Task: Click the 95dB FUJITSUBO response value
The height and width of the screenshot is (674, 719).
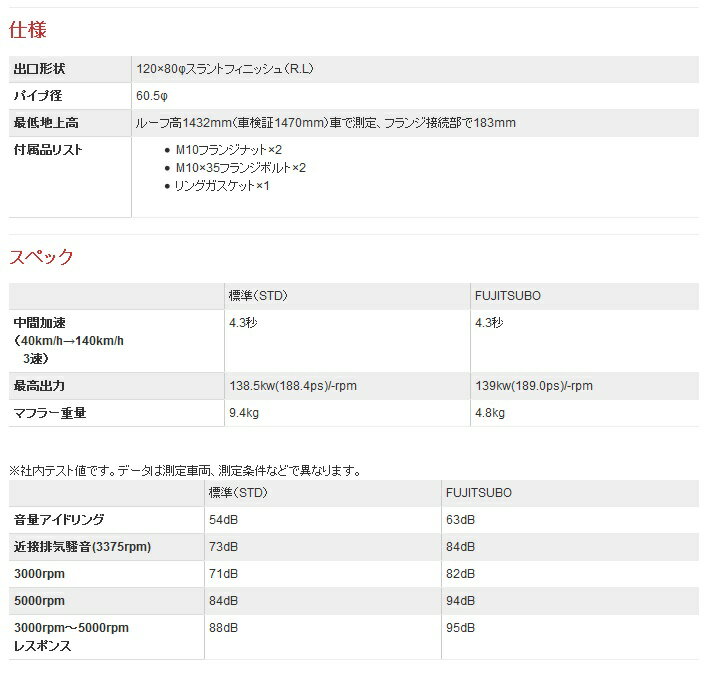Action: pyautogui.click(x=460, y=628)
